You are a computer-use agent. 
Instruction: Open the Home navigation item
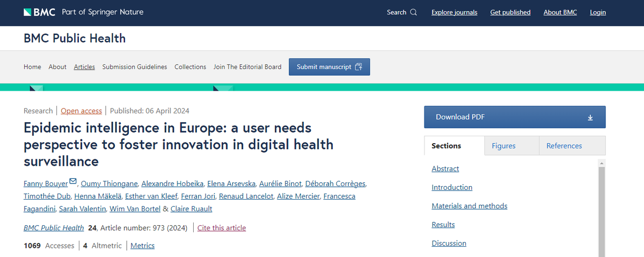(32, 67)
